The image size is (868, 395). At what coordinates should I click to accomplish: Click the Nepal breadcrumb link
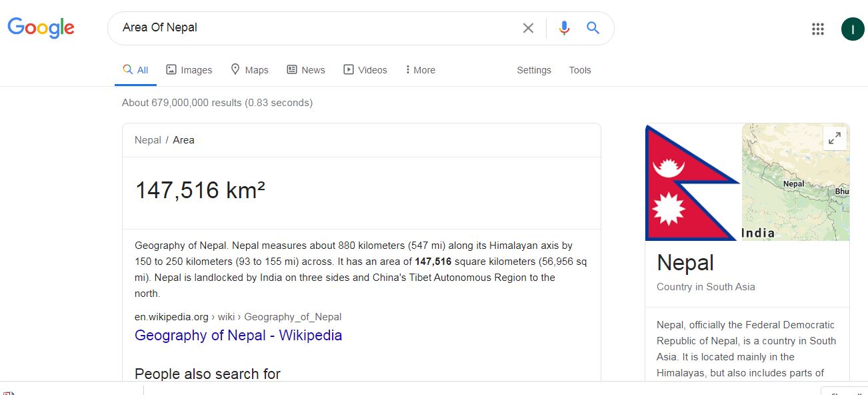148,140
